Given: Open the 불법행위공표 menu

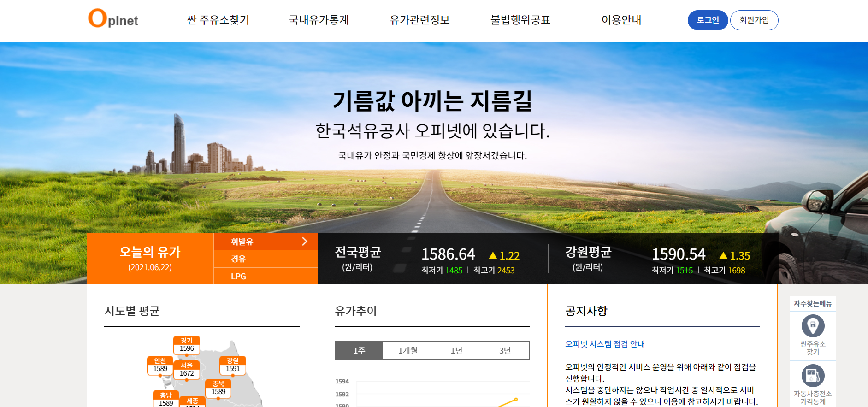Looking at the screenshot, I should pyautogui.click(x=520, y=20).
